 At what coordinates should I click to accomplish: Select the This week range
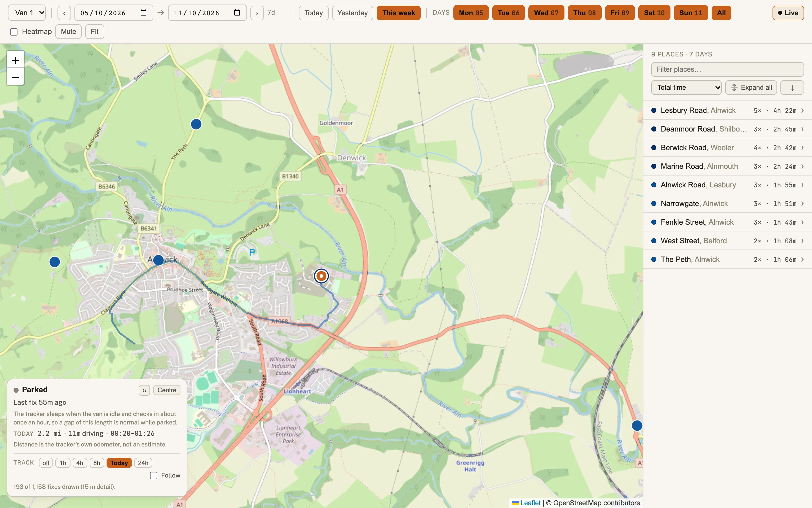(x=398, y=13)
